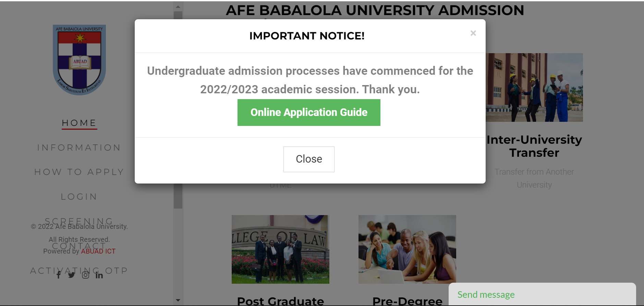644x306 pixels.
Task: Open the ACTIVATING OTP page
Action: pyautogui.click(x=79, y=270)
